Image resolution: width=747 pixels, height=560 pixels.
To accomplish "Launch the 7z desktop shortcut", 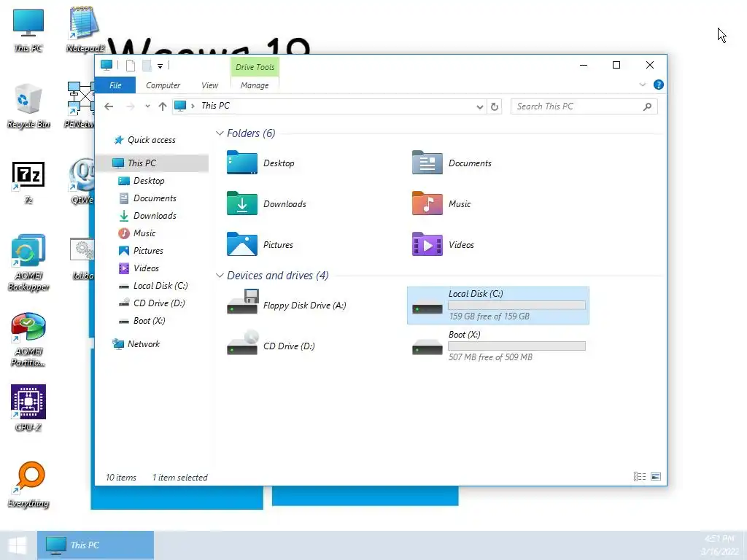I will point(28,182).
